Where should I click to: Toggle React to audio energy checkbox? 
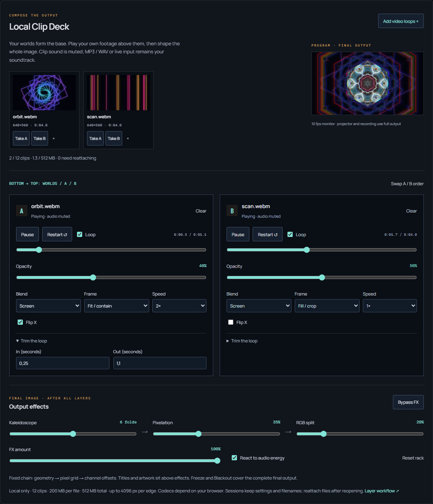(235, 458)
